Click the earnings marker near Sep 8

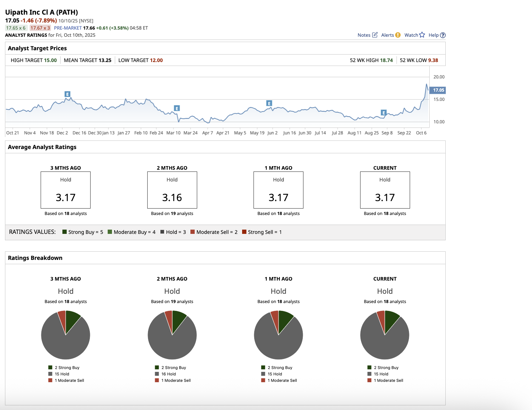click(x=384, y=113)
